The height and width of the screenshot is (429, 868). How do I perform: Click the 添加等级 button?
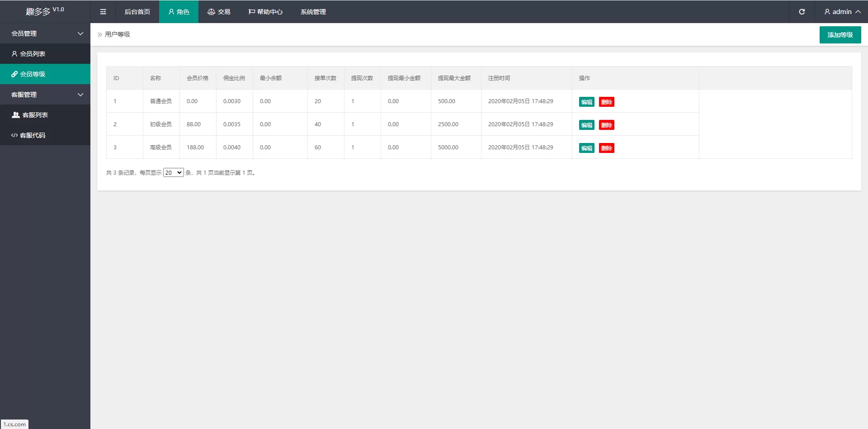pyautogui.click(x=840, y=35)
